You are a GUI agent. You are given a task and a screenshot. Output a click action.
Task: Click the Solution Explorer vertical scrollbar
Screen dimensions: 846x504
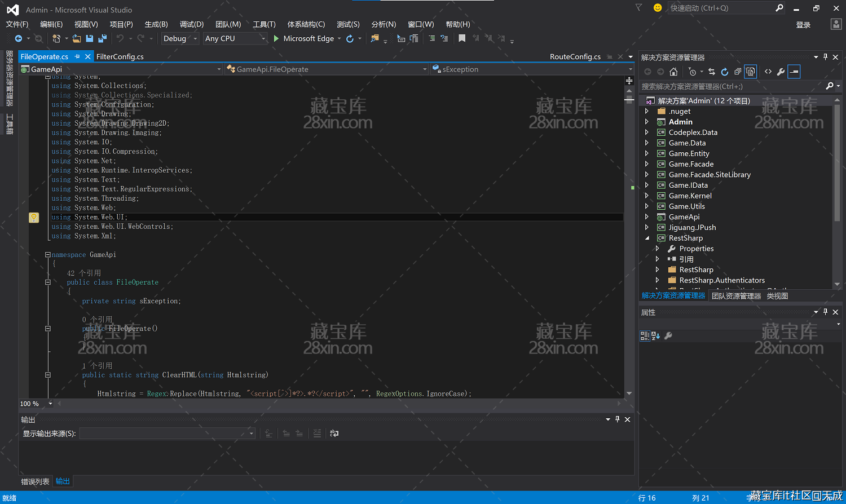(x=837, y=192)
